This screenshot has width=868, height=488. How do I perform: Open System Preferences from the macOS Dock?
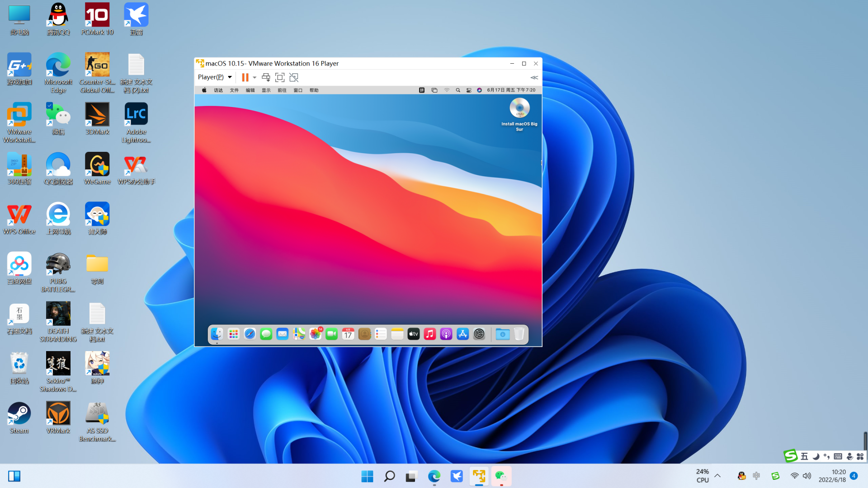point(479,334)
